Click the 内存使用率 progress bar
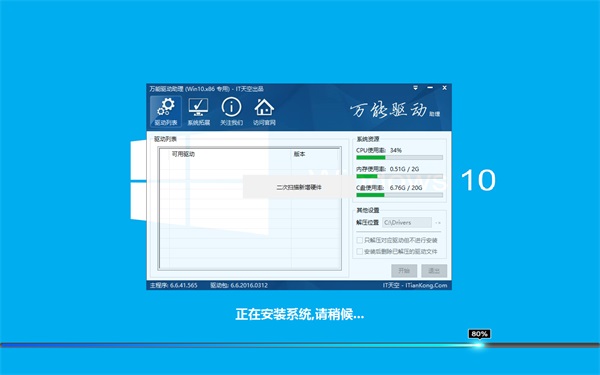Image resolution: width=600 pixels, height=375 pixels. tap(399, 176)
